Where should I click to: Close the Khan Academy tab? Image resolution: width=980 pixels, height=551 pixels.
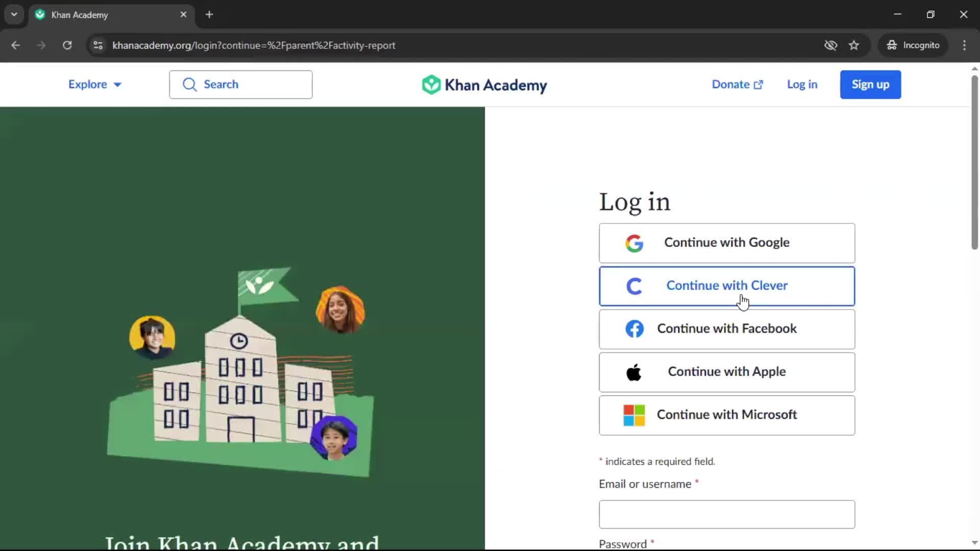(x=183, y=15)
